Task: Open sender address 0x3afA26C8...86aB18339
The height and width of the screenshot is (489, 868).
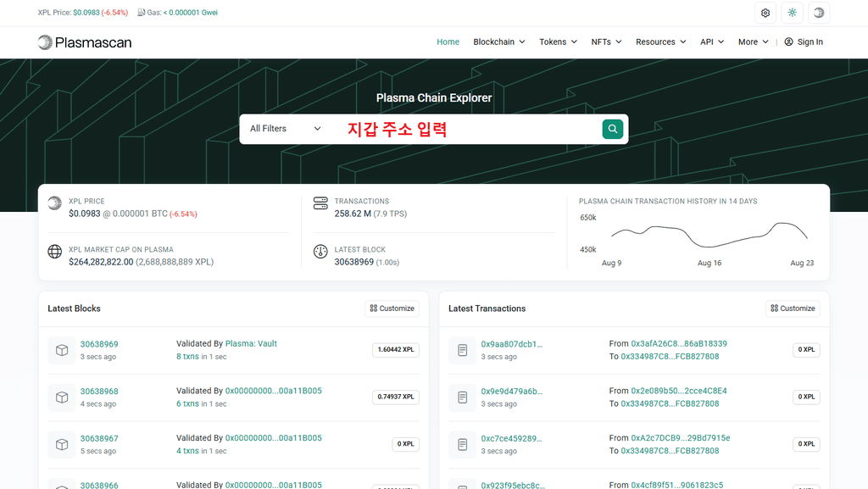Action: pyautogui.click(x=679, y=343)
